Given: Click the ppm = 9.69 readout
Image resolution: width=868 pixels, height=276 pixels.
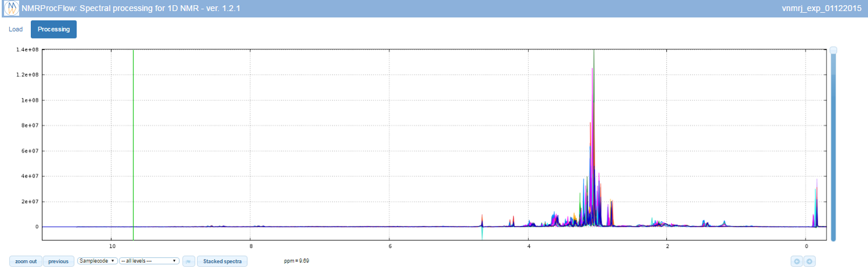Looking at the screenshot, I should click(x=297, y=261).
